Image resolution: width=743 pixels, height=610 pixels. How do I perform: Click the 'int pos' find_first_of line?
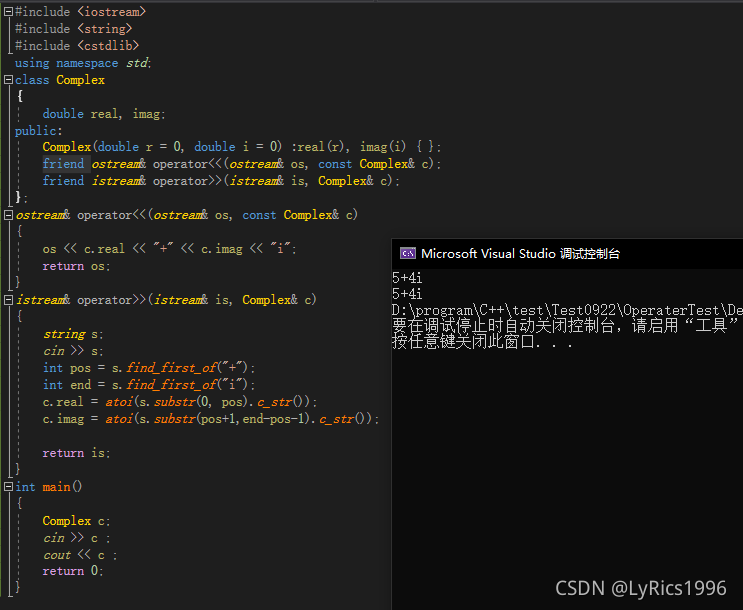pos(149,368)
